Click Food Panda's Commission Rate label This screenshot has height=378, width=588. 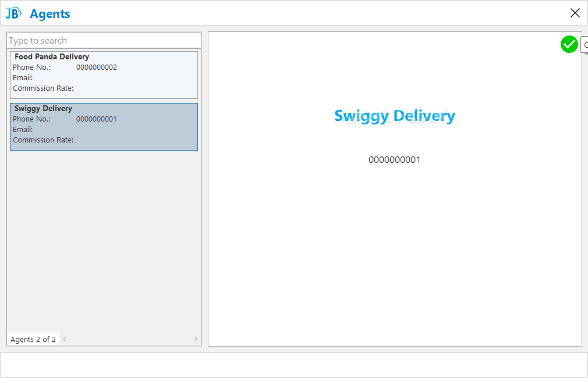[x=43, y=88]
